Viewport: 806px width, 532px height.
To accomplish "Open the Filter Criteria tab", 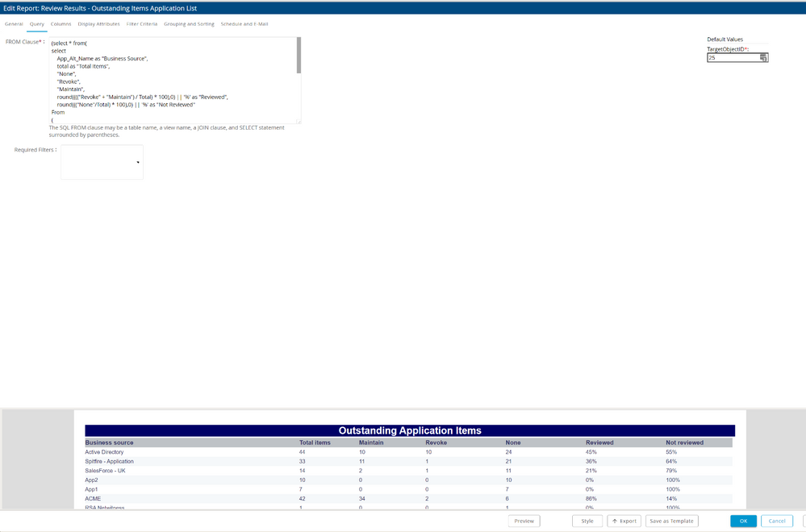I will pyautogui.click(x=142, y=24).
